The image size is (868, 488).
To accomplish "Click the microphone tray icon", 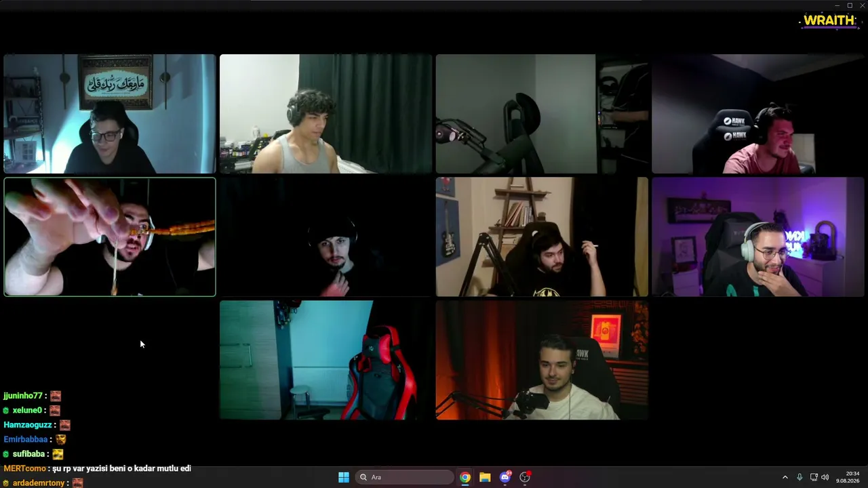I will coord(800,477).
